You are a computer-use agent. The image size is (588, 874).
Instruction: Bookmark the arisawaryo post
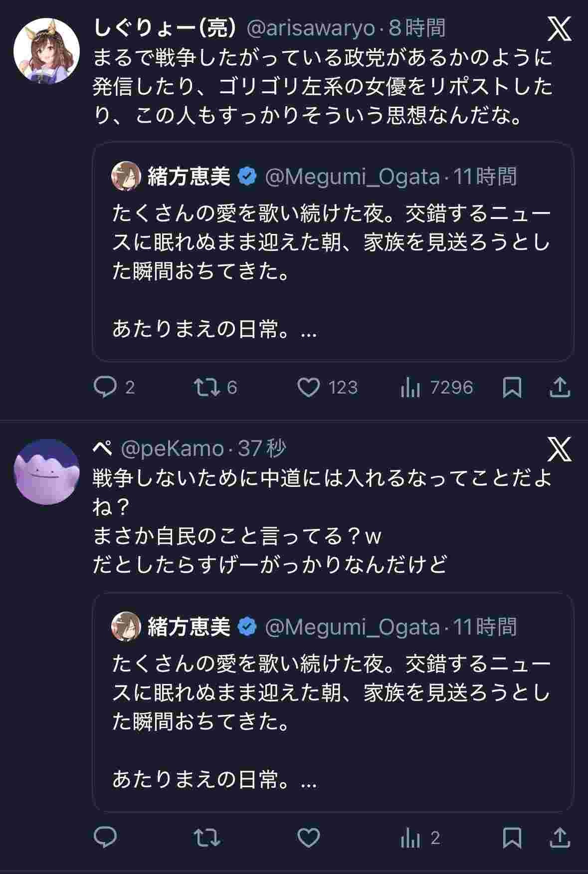512,388
